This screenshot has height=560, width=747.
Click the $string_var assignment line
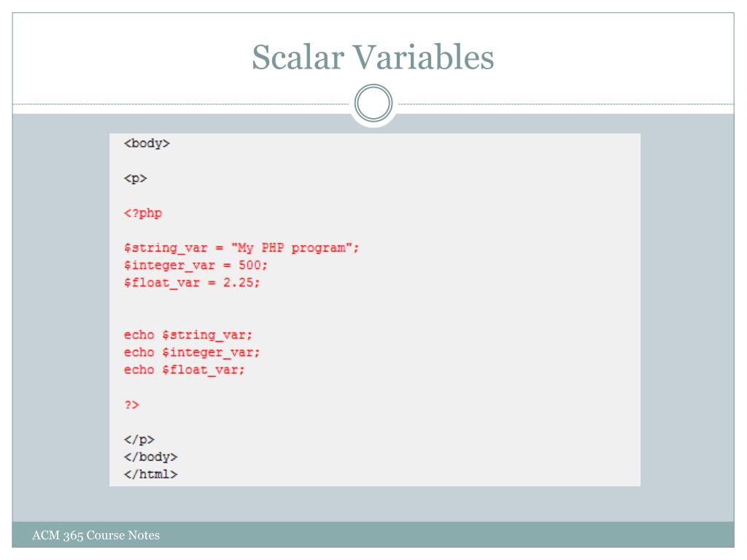click(x=241, y=248)
